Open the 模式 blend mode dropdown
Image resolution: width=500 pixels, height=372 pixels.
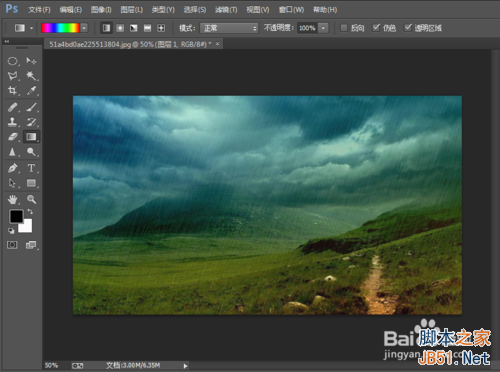point(229,28)
